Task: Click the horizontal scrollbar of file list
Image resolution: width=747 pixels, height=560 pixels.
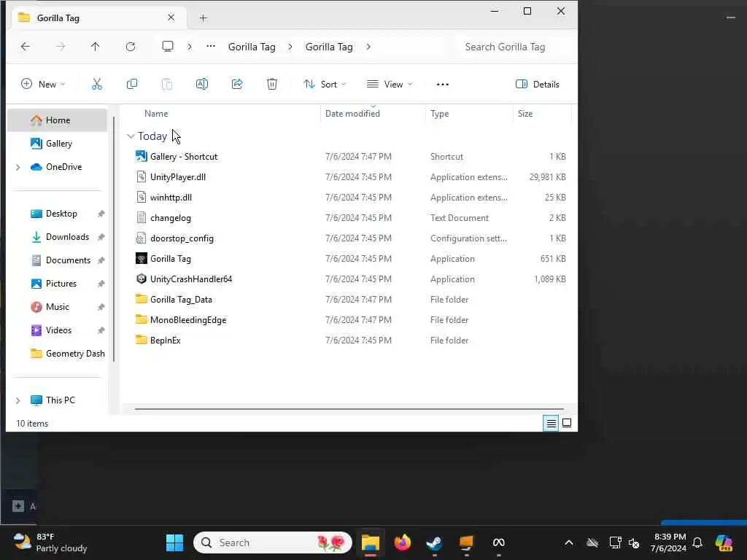Action: 349,408
